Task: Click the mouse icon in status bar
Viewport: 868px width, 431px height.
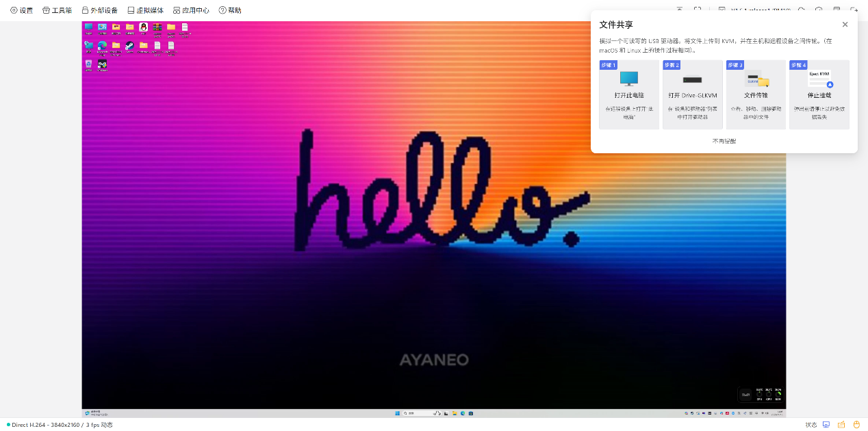Action: pyautogui.click(x=856, y=425)
